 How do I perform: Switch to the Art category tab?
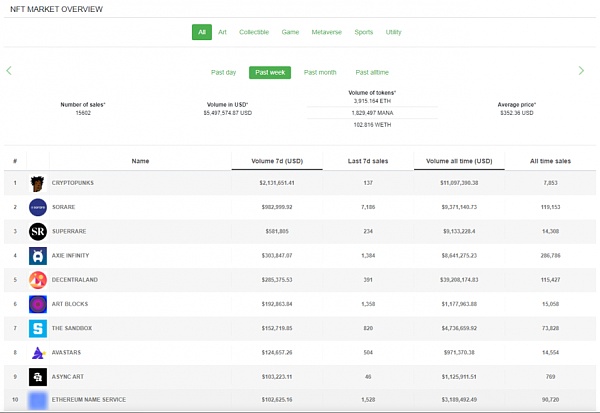tap(222, 32)
